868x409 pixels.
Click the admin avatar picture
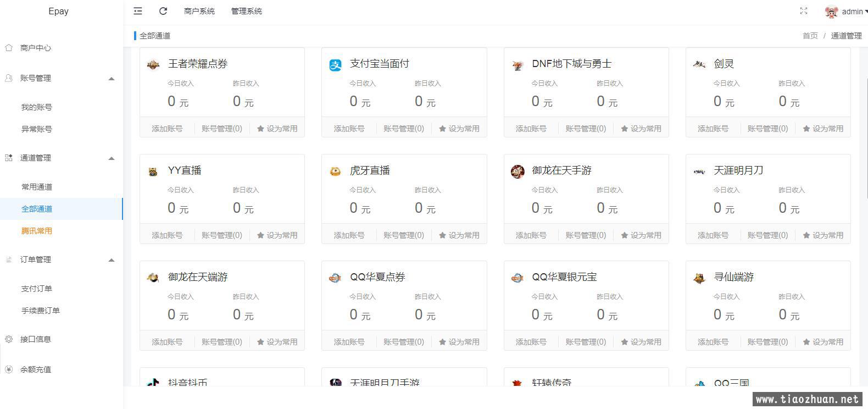[832, 12]
